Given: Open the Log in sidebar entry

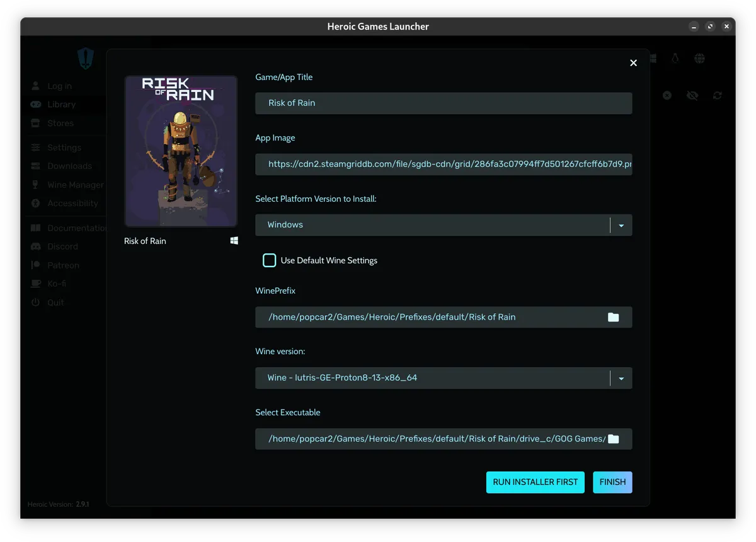Looking at the screenshot, I should (59, 86).
